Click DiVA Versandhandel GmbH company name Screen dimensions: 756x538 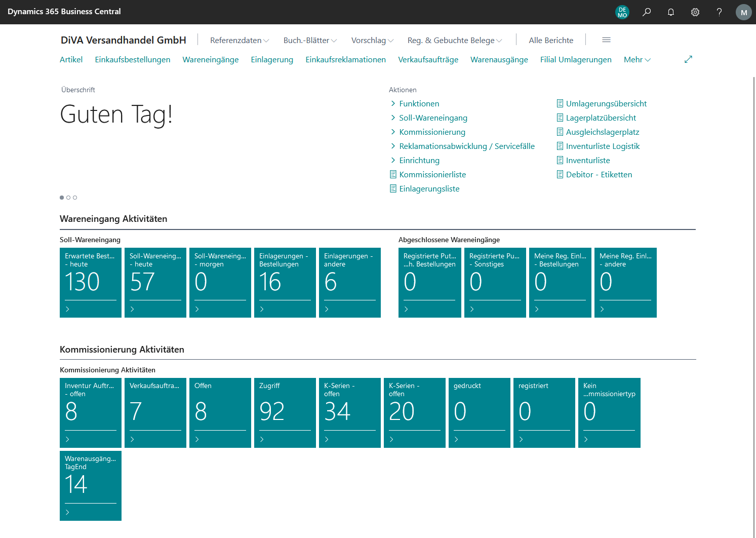point(124,40)
